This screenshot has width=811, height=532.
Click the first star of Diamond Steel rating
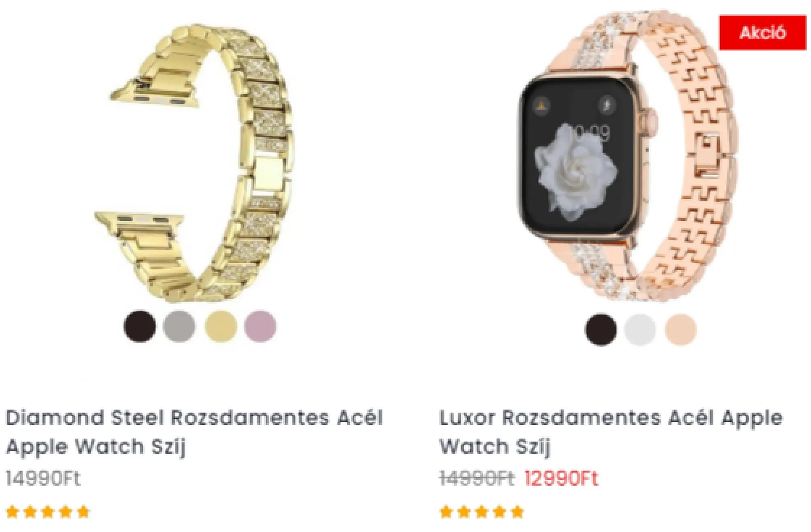13,512
